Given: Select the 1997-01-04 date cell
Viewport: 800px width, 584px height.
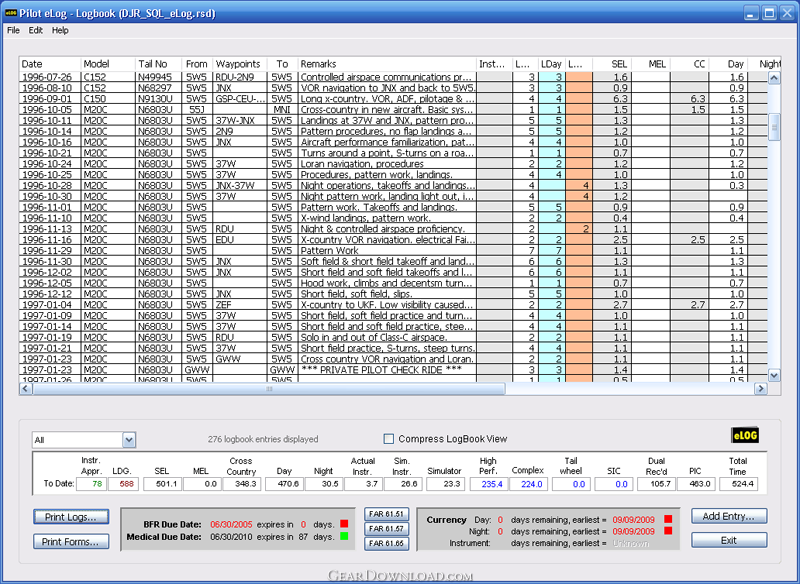Looking at the screenshot, I should [x=50, y=304].
